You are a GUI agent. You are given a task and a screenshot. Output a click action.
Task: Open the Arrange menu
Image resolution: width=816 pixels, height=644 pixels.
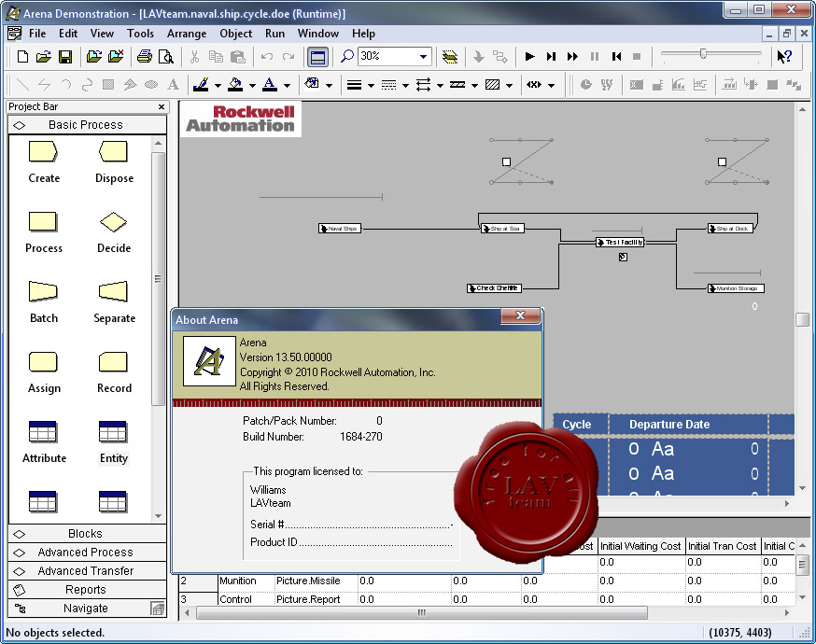(x=187, y=34)
